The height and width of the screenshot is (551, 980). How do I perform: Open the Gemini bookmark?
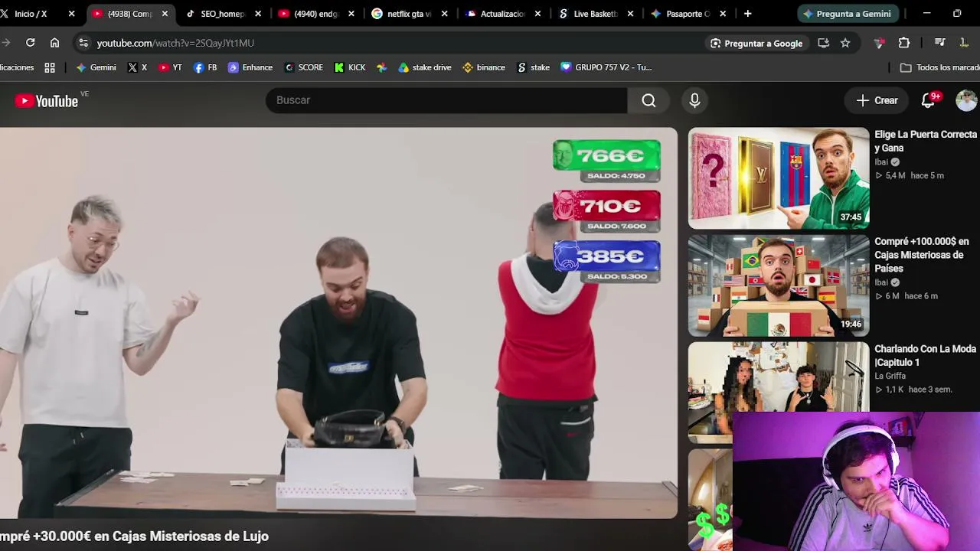click(96, 67)
